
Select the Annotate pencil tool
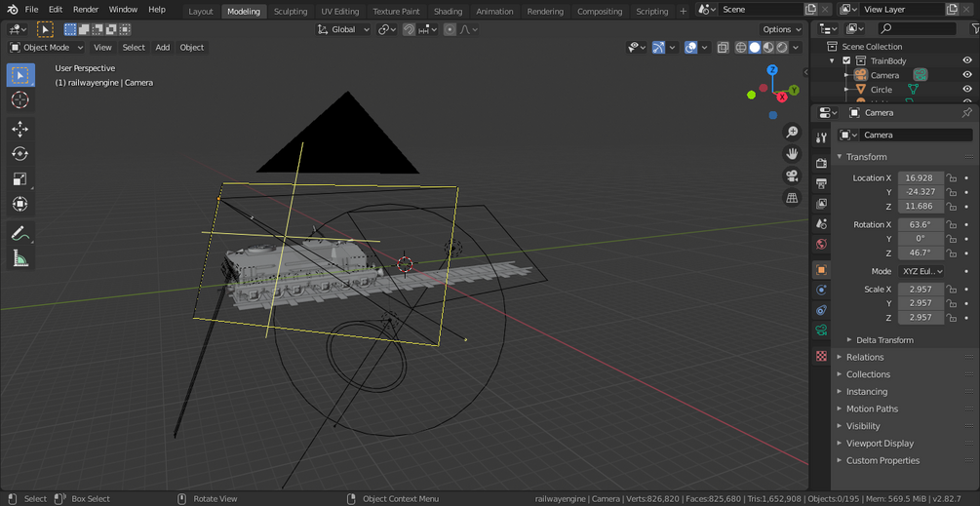click(20, 233)
